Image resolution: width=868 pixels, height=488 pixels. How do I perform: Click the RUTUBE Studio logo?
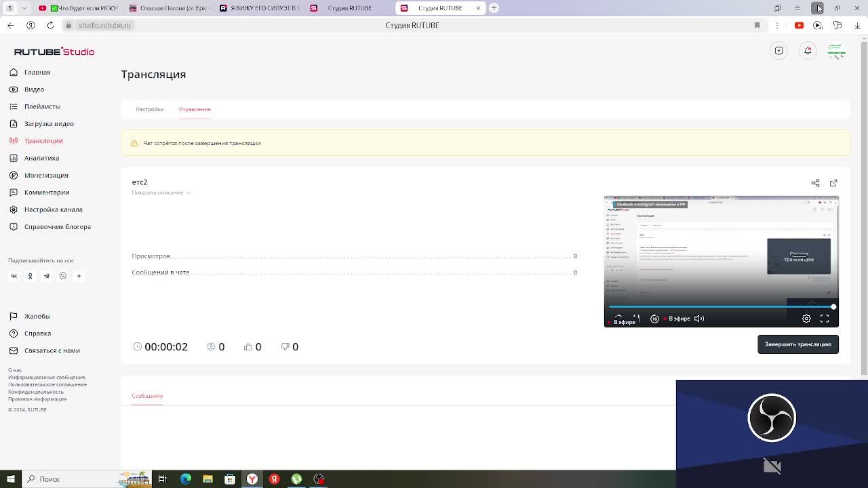click(54, 52)
